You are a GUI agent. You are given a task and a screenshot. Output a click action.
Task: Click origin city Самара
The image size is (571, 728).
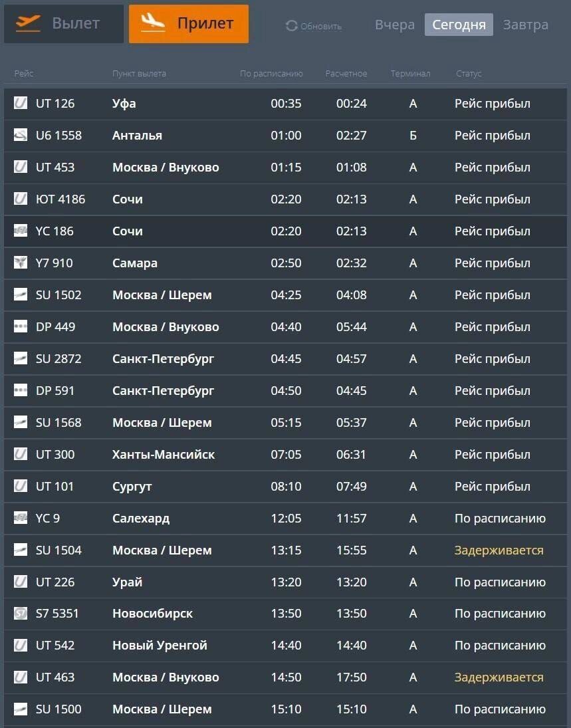tap(135, 263)
